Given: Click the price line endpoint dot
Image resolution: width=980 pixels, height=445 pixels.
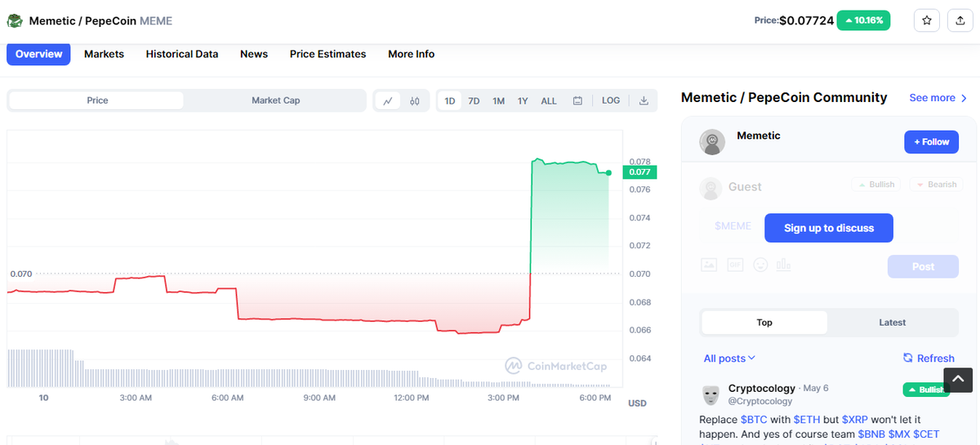Looking at the screenshot, I should [x=609, y=172].
